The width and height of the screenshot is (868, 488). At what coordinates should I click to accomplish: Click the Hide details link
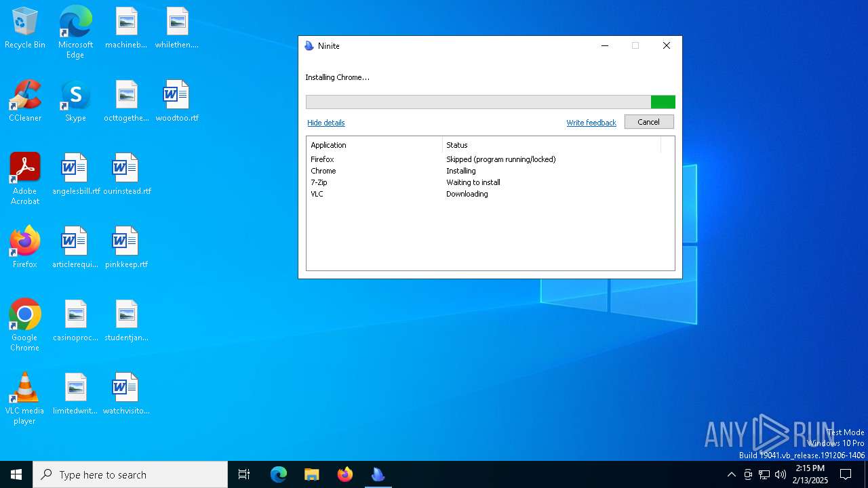tap(326, 123)
